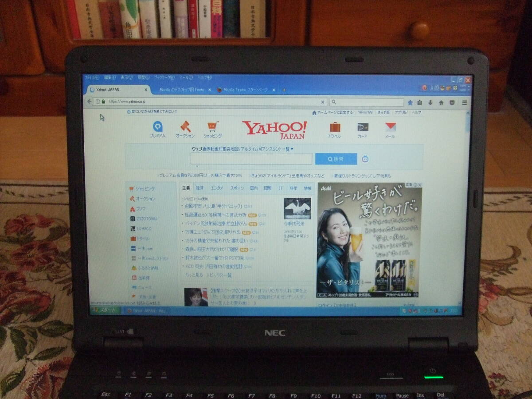The image size is (532, 399).
Task: Select the エンタメ news tab
Action: point(217,188)
